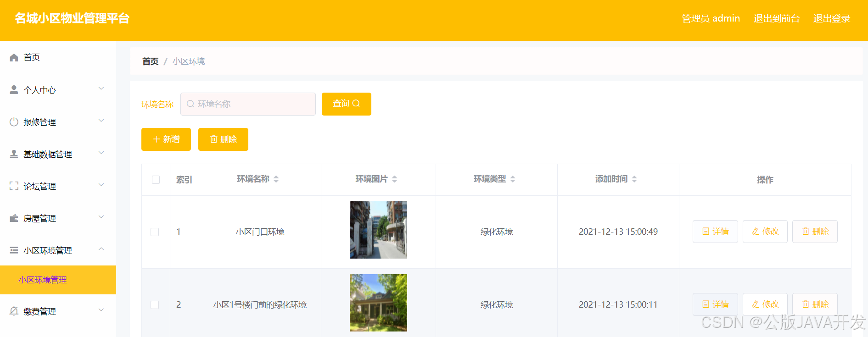868x337 pixels.
Task: Expand the 基础数据管理 menu chevron
Action: point(101,153)
